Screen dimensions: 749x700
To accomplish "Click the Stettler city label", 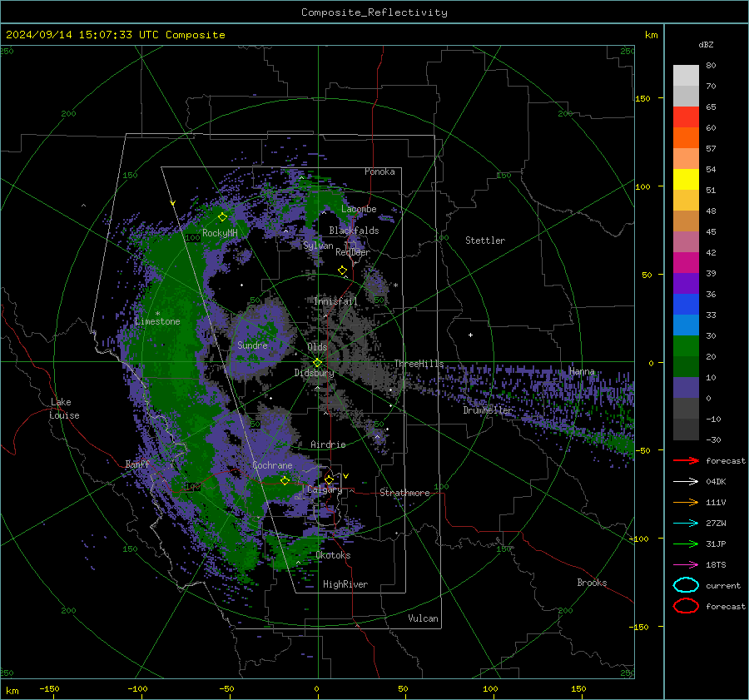I will (485, 241).
